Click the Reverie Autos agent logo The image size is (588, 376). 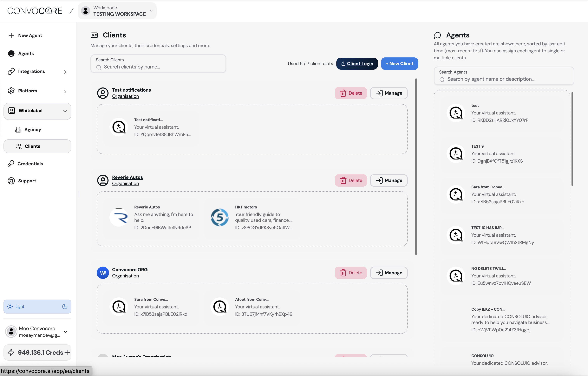click(119, 217)
